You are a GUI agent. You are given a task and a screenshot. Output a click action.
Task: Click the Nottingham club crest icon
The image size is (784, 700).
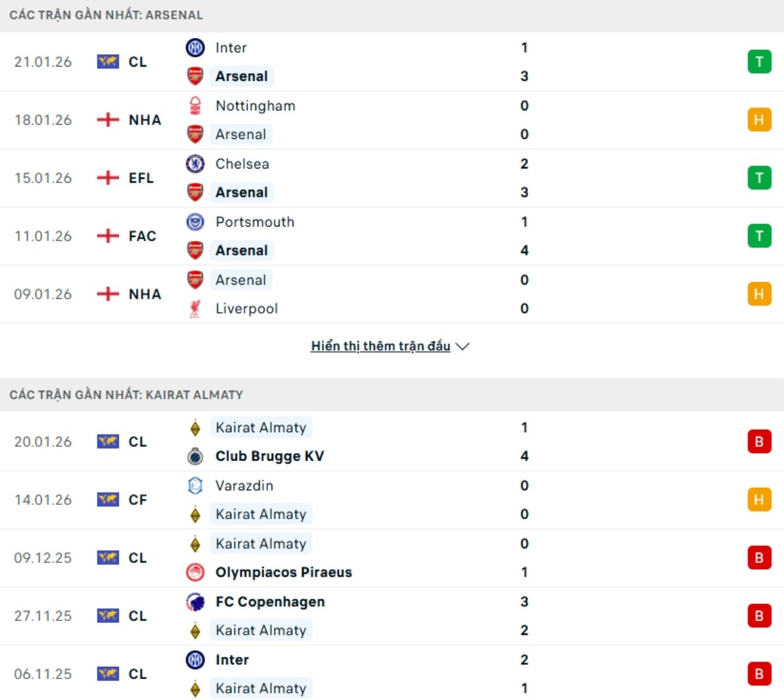pos(195,106)
